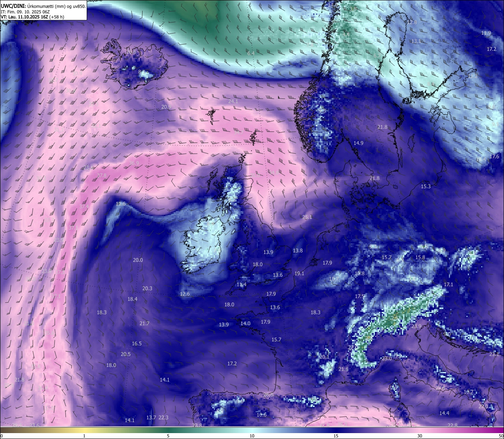Image resolution: width=504 pixels, height=439 pixels.
Task: Click the 25.1 value over the North Sea
Action: tap(307, 217)
